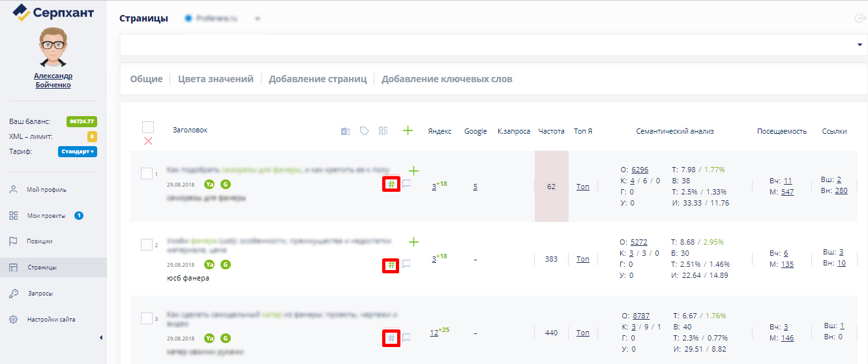Image resolution: width=868 pixels, height=364 pixels.
Task: Click the user avatar picture
Action: (53, 48)
